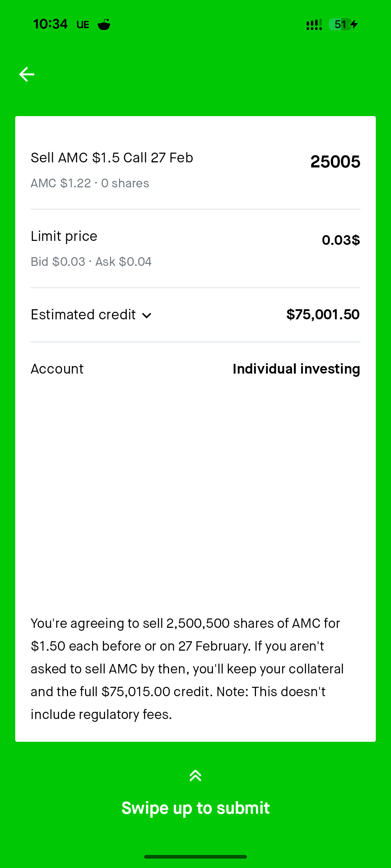Tap the Account row label
This screenshot has width=391, height=868.
[57, 369]
